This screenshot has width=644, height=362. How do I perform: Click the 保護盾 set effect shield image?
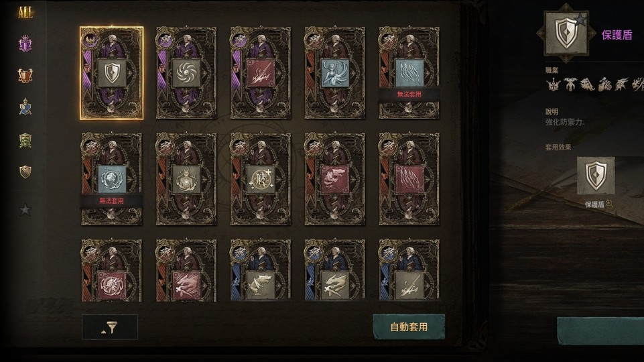596,176
